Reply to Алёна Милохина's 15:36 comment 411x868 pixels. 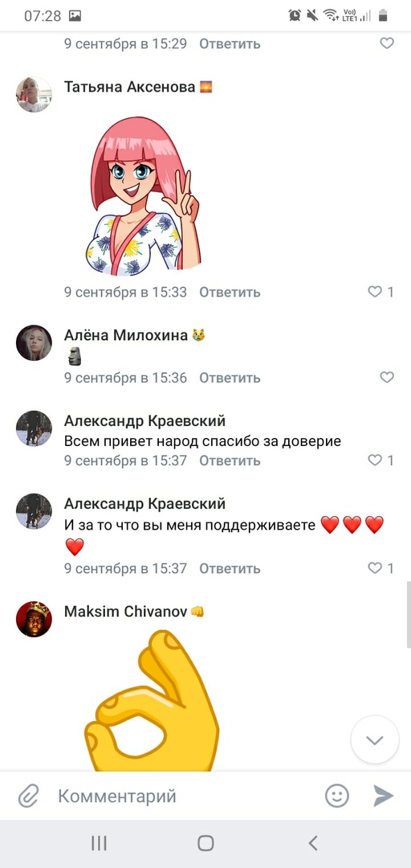point(230,378)
